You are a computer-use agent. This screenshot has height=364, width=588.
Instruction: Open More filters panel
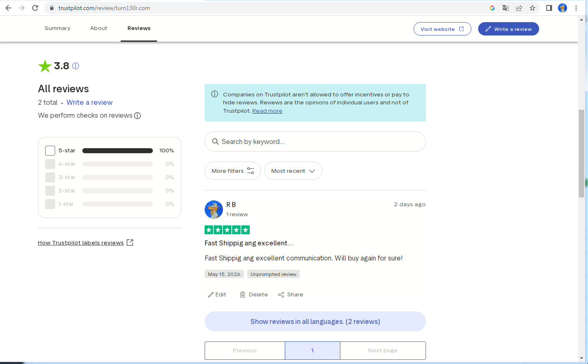(233, 171)
